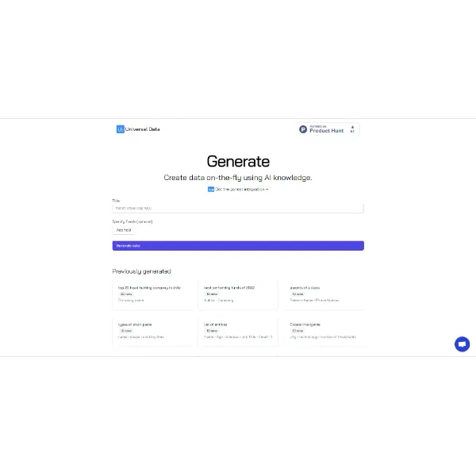The width and height of the screenshot is (476, 476).
Task: Open the list of entities card
Action: click(238, 330)
